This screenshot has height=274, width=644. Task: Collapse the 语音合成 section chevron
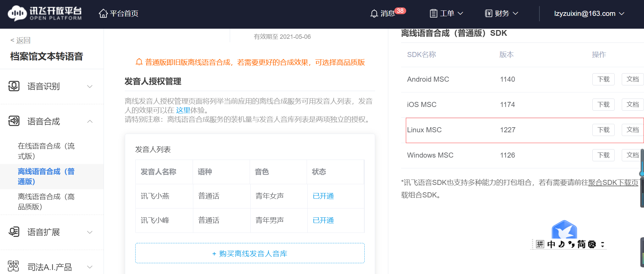coord(90,121)
